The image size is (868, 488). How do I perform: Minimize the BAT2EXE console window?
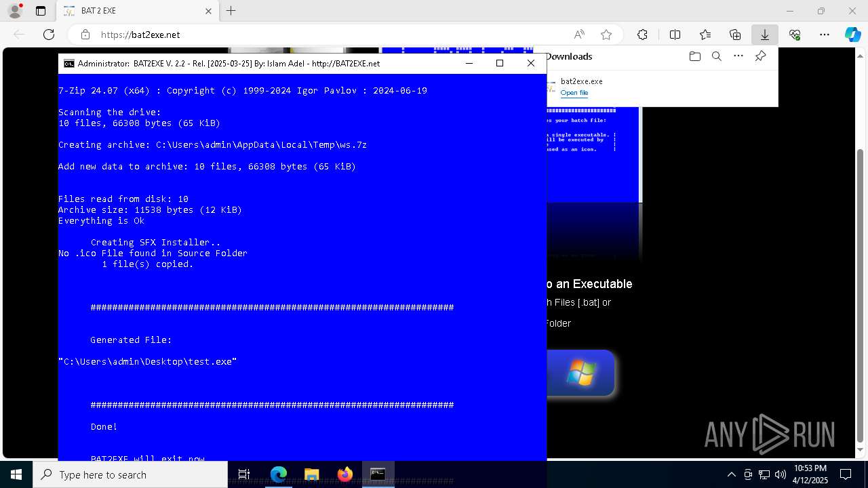(x=469, y=63)
